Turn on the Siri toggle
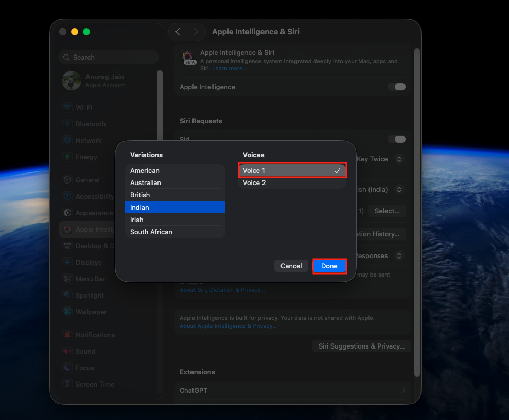This screenshot has height=420, width=509. point(396,139)
